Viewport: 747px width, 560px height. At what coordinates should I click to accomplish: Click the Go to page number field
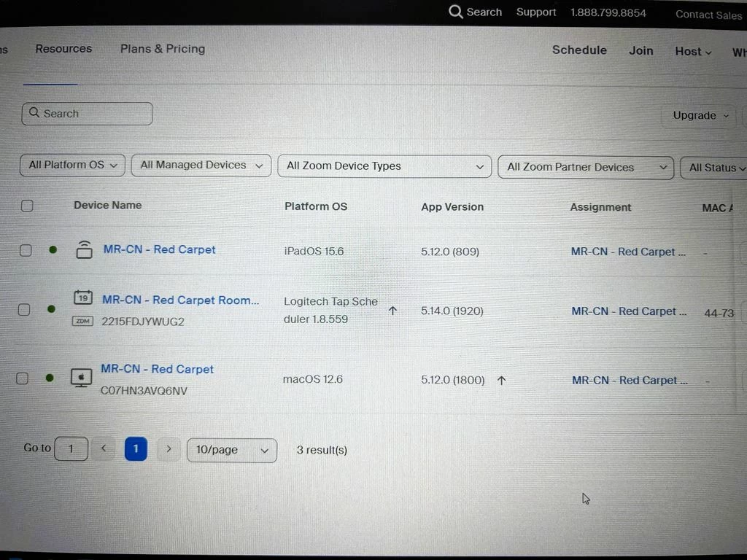pos(71,448)
